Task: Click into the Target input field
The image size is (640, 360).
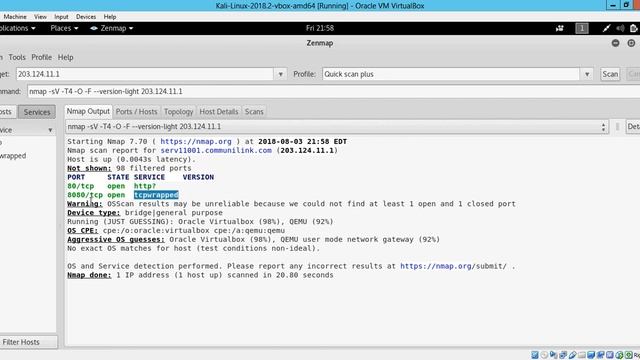Action: 145,74
